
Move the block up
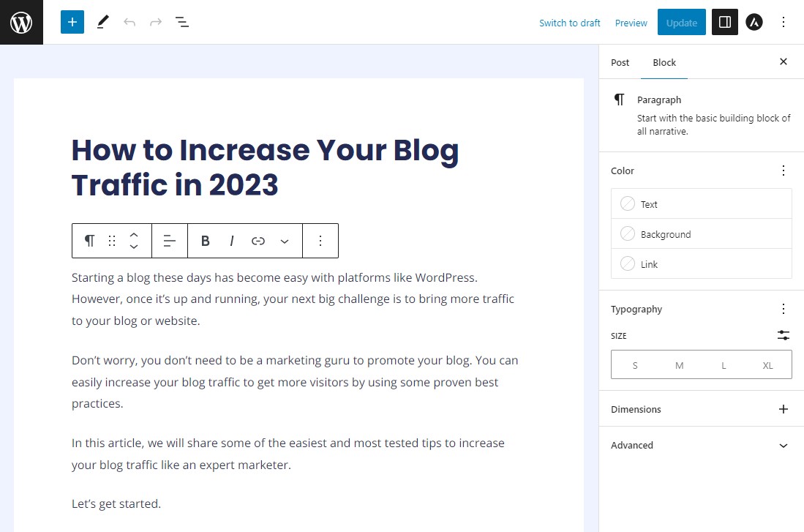(134, 234)
